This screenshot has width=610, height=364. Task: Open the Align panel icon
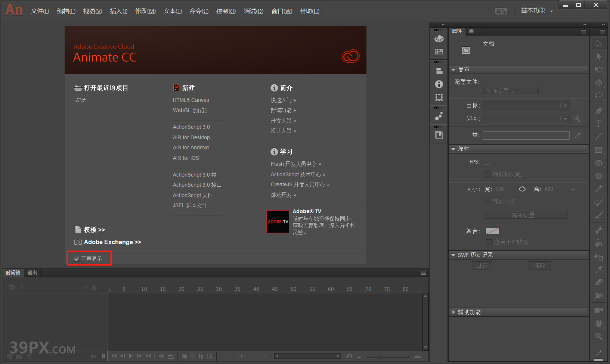pyautogui.click(x=439, y=71)
